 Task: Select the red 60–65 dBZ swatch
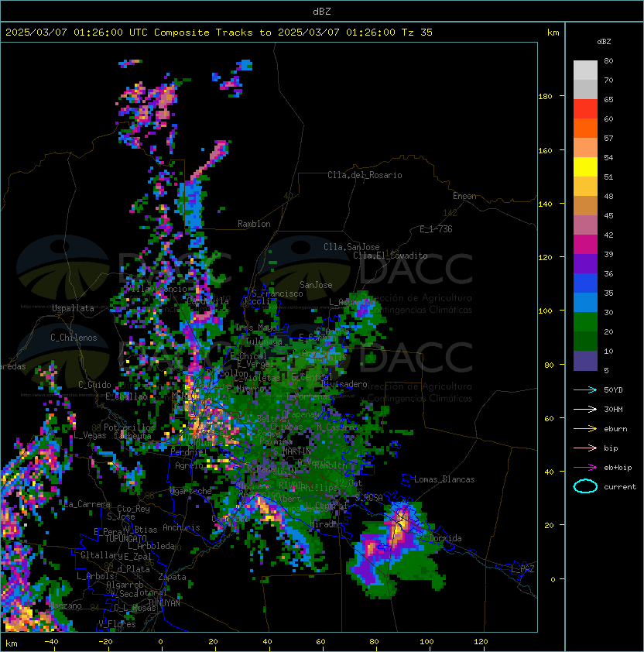pos(585,108)
